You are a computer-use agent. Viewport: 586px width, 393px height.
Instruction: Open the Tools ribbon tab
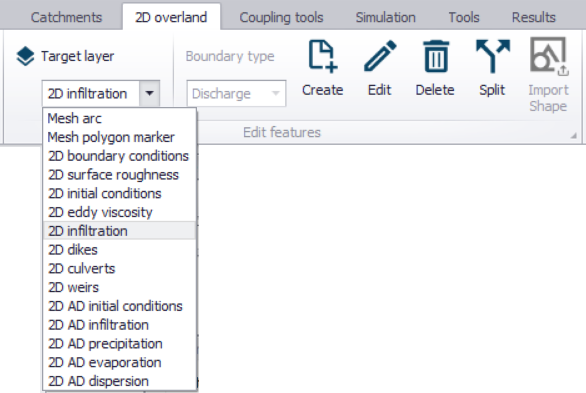[x=464, y=17]
